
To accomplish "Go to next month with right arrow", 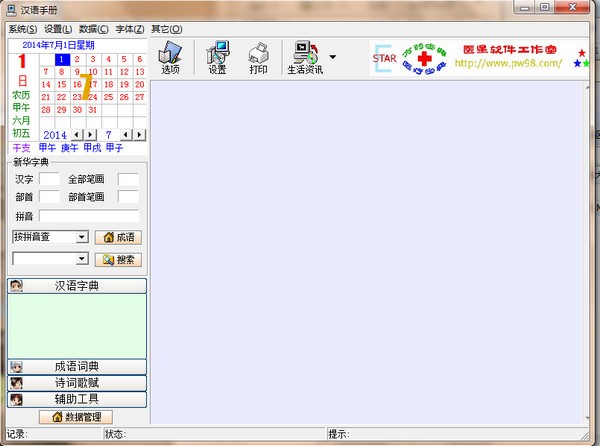I will click(139, 135).
